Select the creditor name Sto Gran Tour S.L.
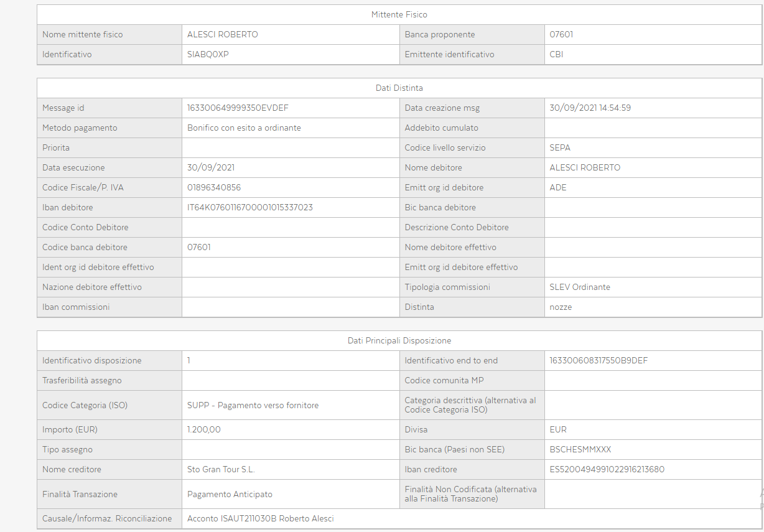The width and height of the screenshot is (764, 532). tap(221, 469)
